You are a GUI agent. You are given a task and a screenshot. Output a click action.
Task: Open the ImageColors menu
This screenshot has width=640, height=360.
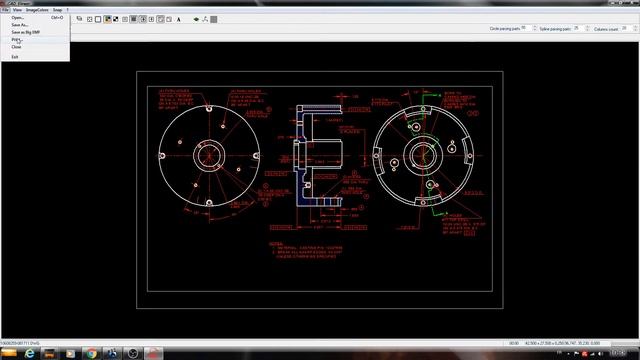click(37, 10)
